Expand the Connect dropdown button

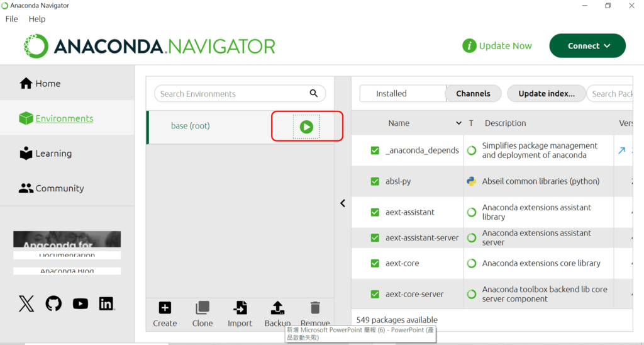pyautogui.click(x=587, y=46)
